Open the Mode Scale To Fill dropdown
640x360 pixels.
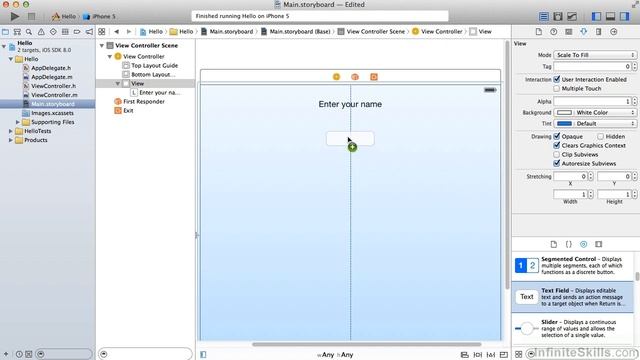tap(595, 55)
